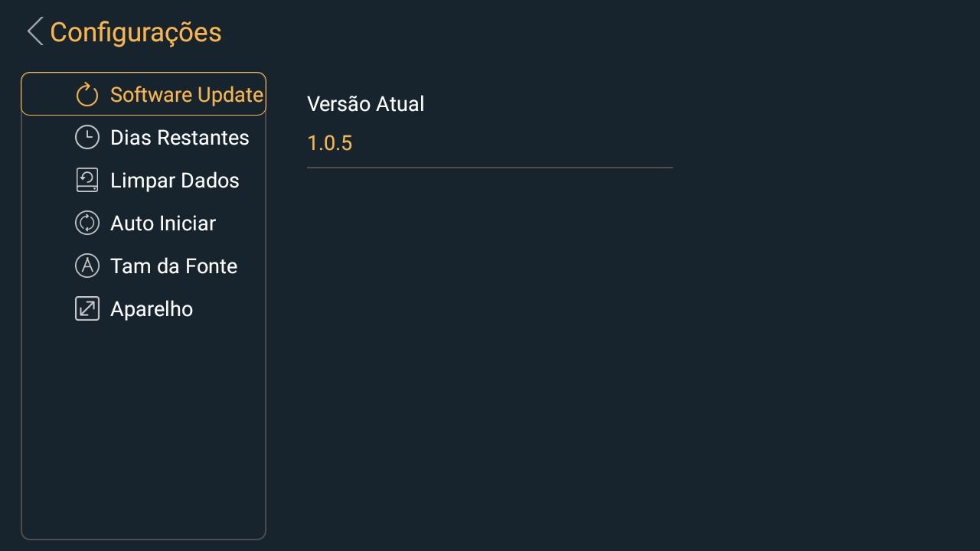Click the empty area below Aparelho in the sidebar
Screen dimensions: 980x551
[143, 429]
